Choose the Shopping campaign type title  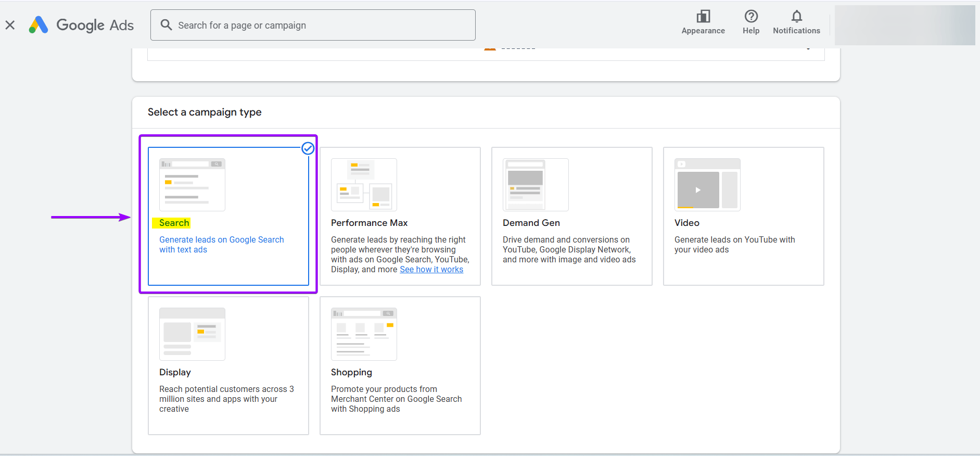pos(351,372)
